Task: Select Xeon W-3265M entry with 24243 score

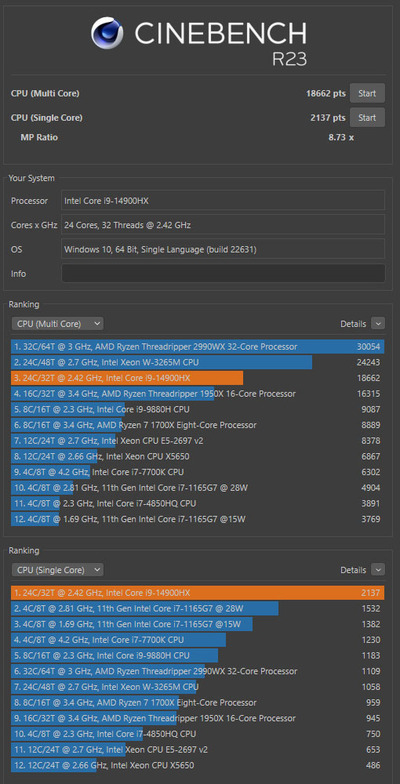Action: coord(198,362)
